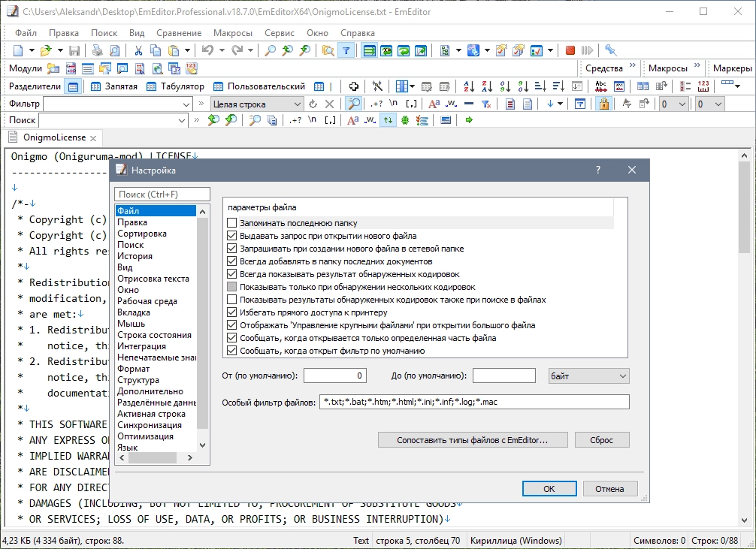Click the Sort A to Z icon
Image resolution: width=756 pixels, height=549 pixels.
coord(469,86)
